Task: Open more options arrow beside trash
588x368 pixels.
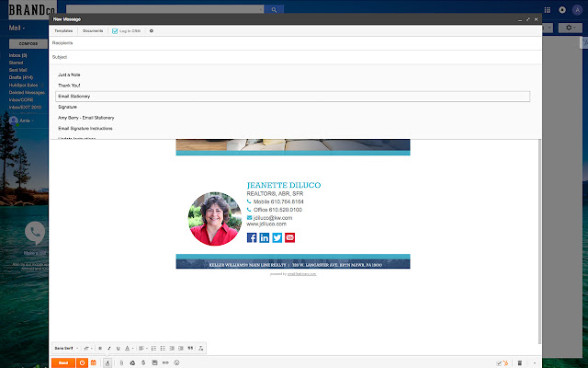Action: click(x=535, y=363)
